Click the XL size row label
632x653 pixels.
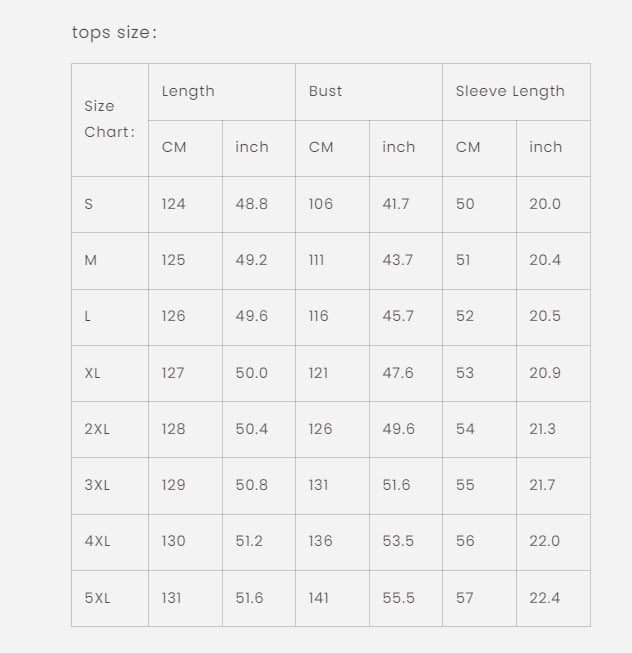93,373
